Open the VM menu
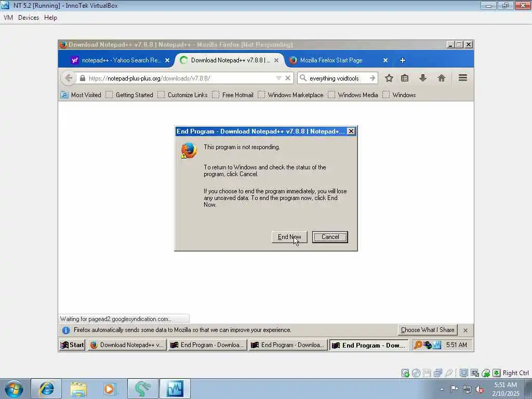 tap(8, 18)
